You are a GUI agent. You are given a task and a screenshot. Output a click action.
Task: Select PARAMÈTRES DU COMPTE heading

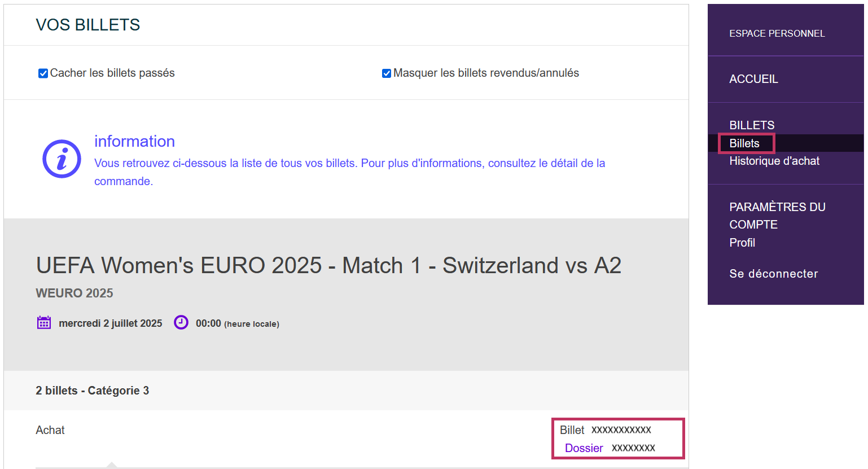click(777, 216)
